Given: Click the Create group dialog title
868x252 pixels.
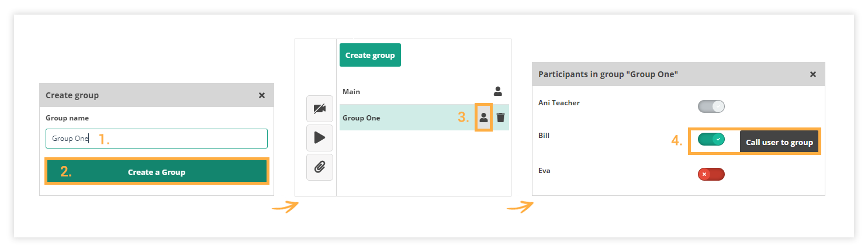Looking at the screenshot, I should pyautogui.click(x=72, y=95).
